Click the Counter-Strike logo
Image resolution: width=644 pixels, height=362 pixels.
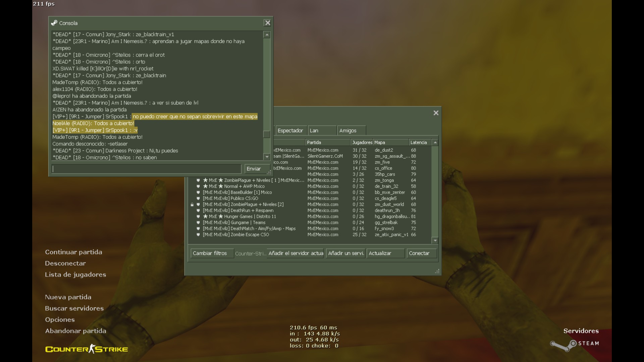(87, 349)
